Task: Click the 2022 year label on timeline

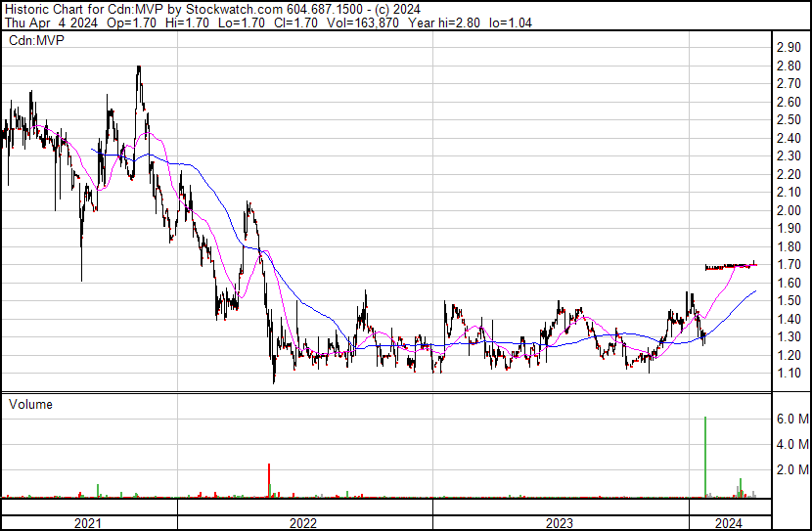Action: 303,522
